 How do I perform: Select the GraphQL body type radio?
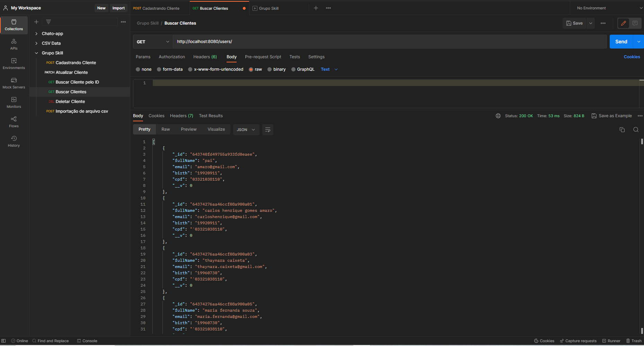pos(293,69)
